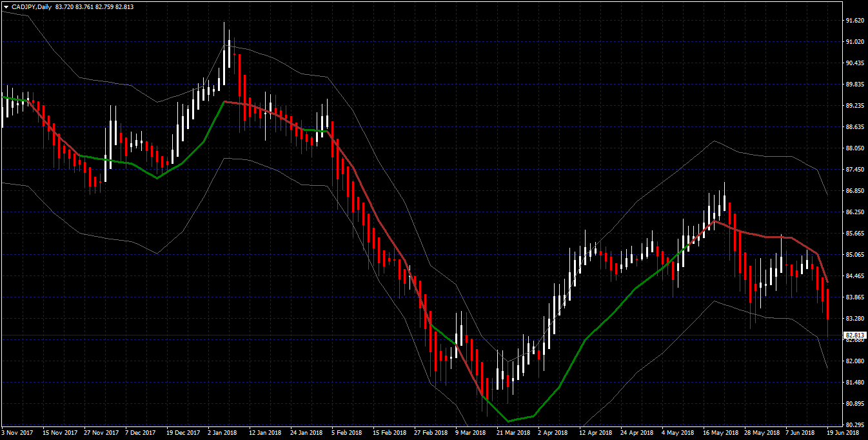Click the open price value 83.720
Image resolution: width=868 pixels, height=440 pixels.
pyautogui.click(x=64, y=6)
